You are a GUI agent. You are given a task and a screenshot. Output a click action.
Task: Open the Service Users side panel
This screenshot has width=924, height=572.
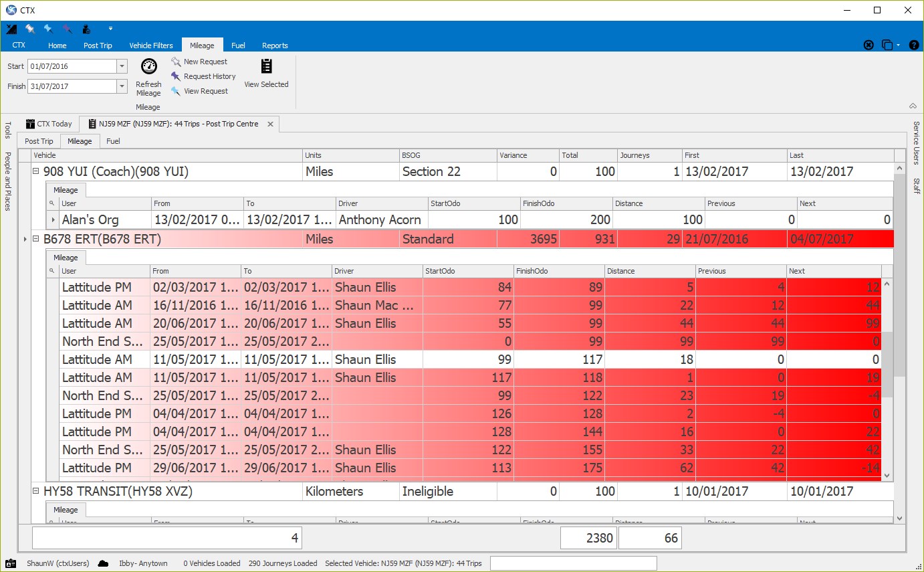[916, 143]
